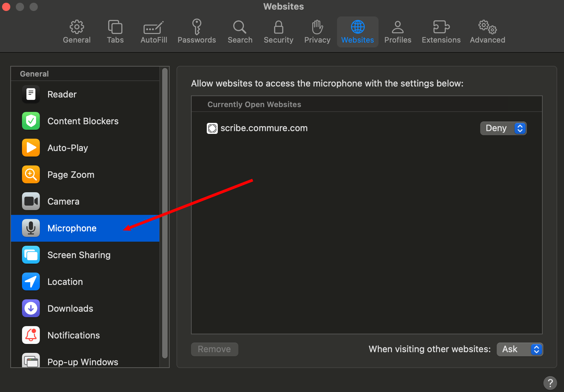Image resolution: width=564 pixels, height=392 pixels.
Task: Click the Content Blockers shield icon
Action: point(31,121)
